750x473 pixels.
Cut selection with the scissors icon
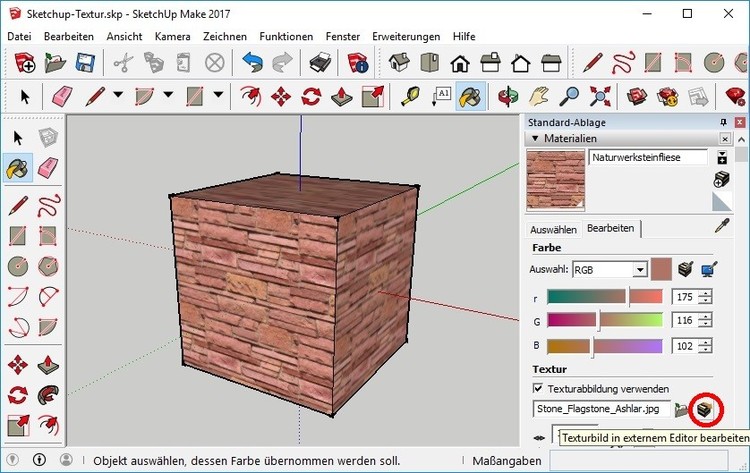pyautogui.click(x=123, y=63)
